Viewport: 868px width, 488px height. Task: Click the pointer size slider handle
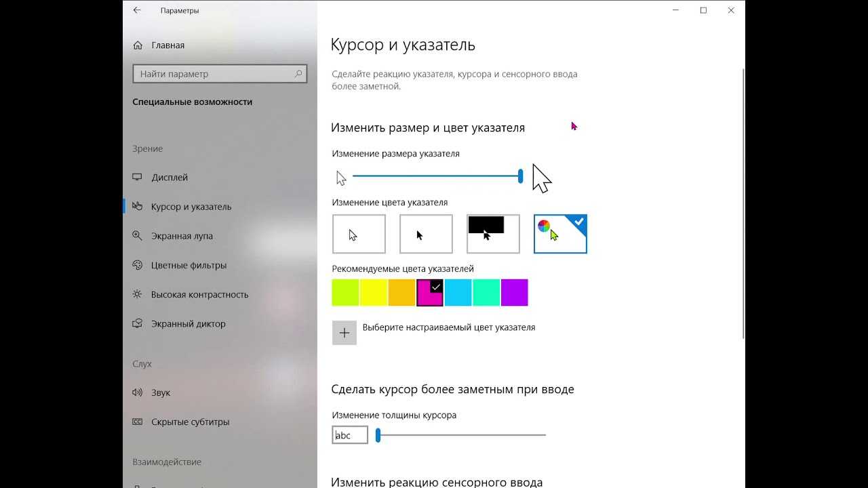(x=520, y=176)
